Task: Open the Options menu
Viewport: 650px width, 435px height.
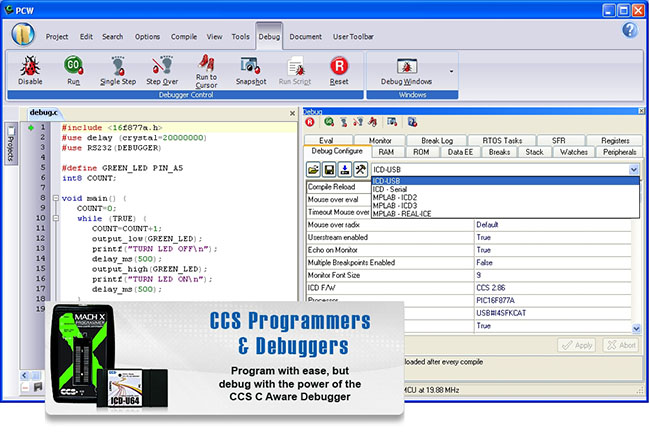Action: click(147, 36)
